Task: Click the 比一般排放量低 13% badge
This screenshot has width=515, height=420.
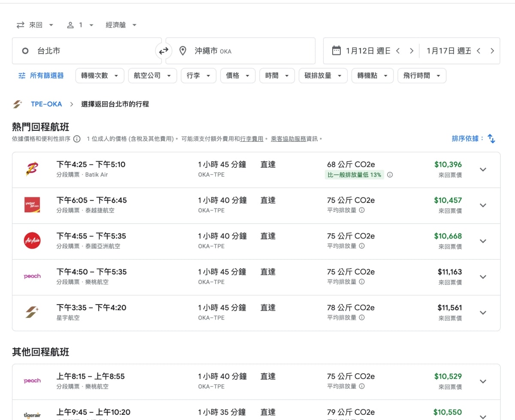Action: [354, 175]
